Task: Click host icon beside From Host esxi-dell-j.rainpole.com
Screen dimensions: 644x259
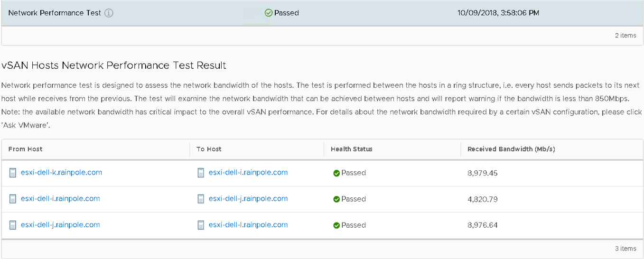Action: 13,225
